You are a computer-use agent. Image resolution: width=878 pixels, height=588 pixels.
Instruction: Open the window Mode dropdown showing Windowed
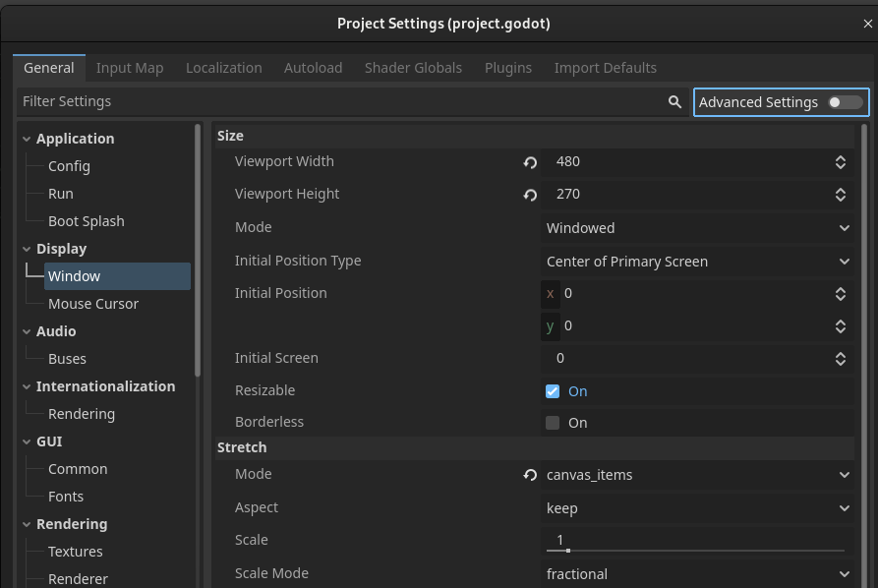pyautogui.click(x=697, y=228)
